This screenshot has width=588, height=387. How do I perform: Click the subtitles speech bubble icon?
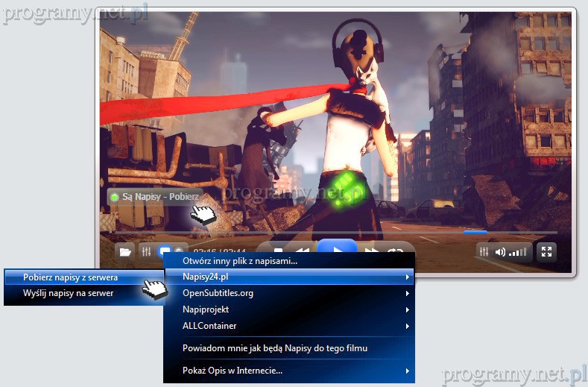165,252
